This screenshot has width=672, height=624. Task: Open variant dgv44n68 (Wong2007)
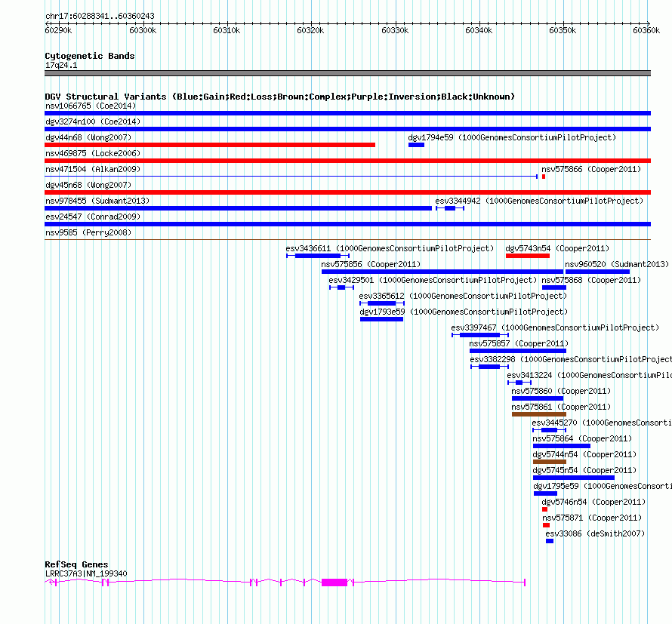[x=88, y=137]
